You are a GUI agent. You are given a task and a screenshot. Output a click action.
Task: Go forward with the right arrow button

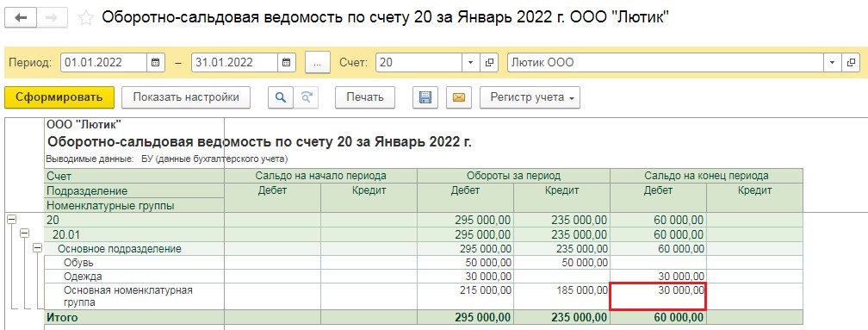pos(52,18)
